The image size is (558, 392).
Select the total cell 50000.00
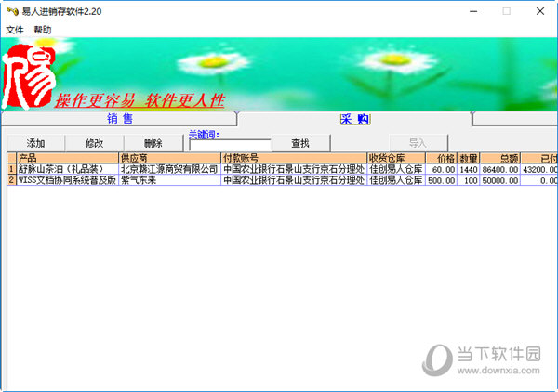[500, 180]
